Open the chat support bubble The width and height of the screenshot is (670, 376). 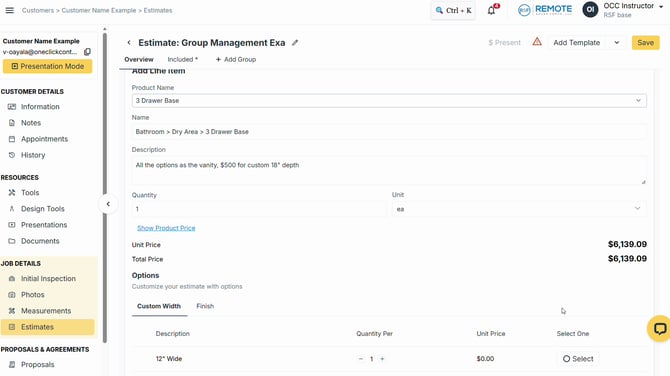tap(660, 329)
